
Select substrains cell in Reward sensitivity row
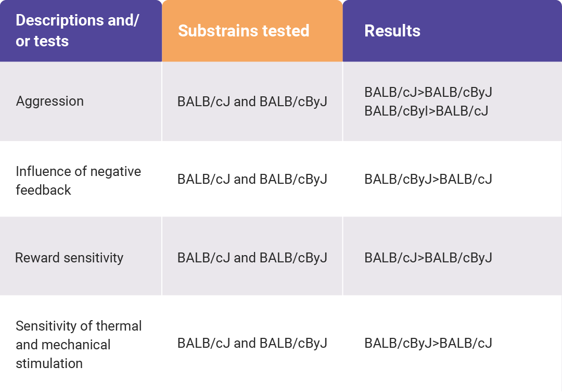click(x=252, y=258)
